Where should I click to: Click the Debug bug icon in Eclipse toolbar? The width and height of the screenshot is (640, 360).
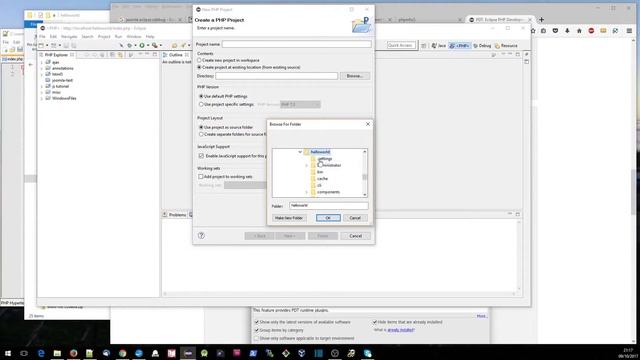coord(129,45)
